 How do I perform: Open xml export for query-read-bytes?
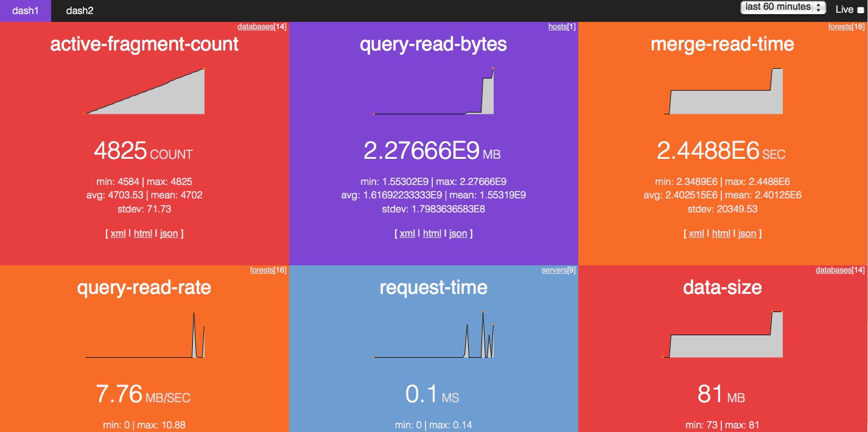(407, 234)
